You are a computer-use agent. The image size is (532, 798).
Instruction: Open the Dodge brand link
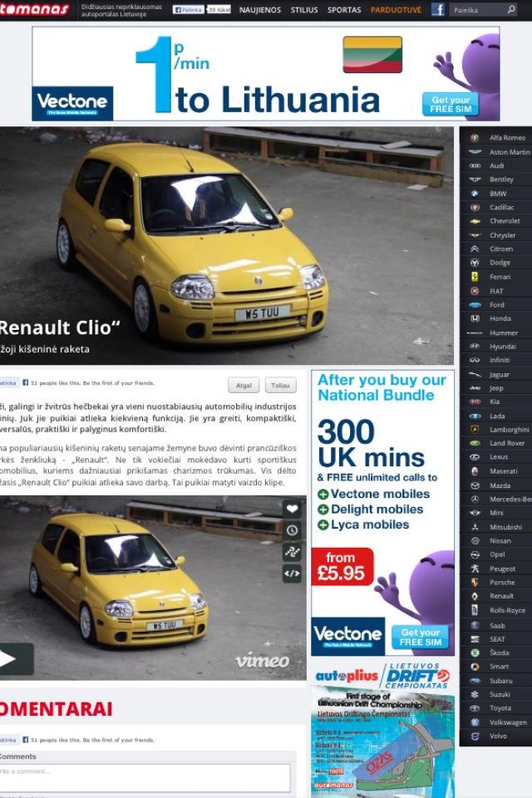(x=500, y=263)
